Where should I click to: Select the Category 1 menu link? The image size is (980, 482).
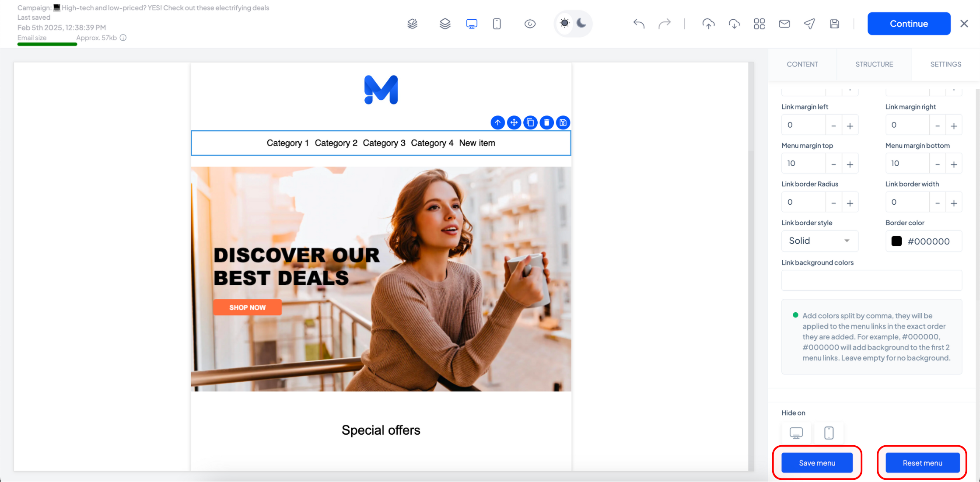click(x=288, y=143)
